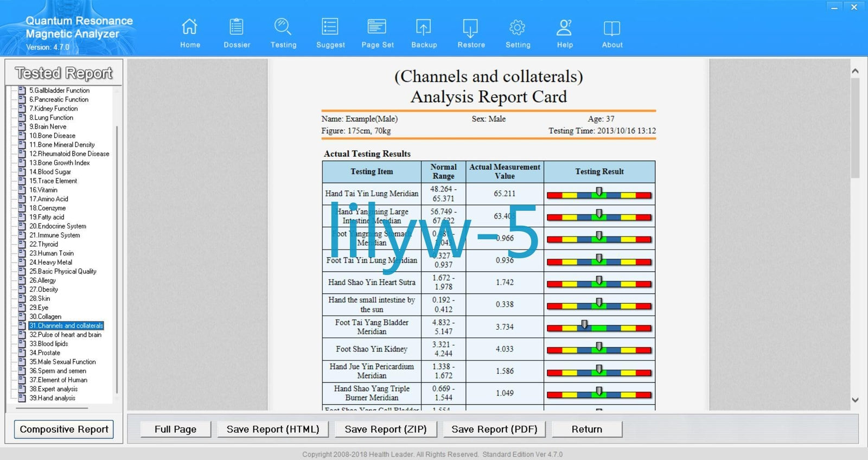Click report scrollbar up arrow

pos(855,71)
